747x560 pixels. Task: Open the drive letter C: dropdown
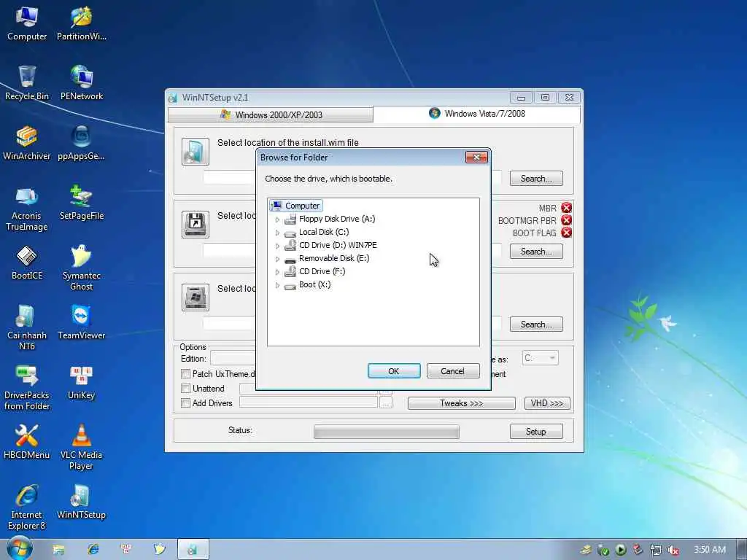coord(541,358)
